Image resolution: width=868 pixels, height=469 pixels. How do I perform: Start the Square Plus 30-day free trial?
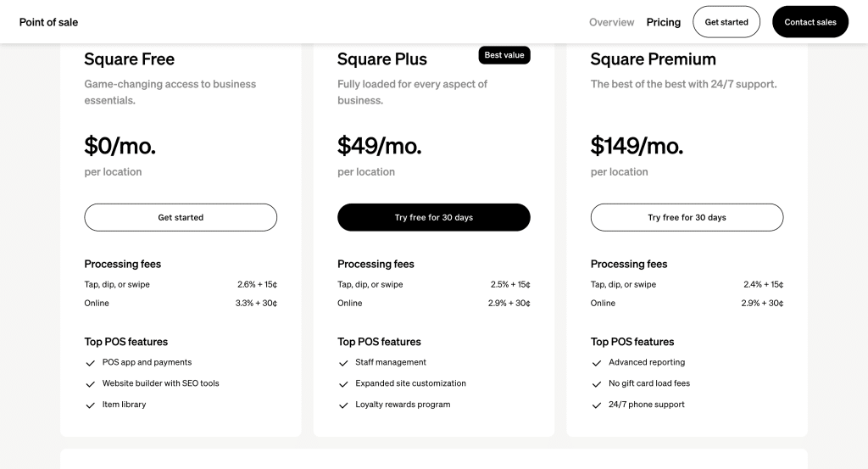(433, 217)
